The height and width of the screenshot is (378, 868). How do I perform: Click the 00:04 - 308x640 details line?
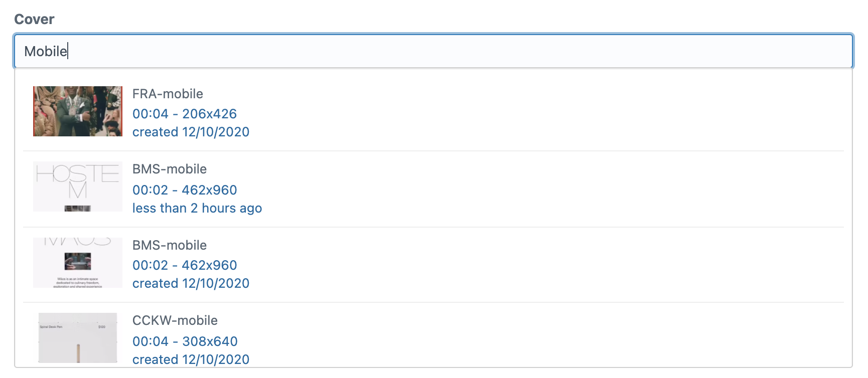185,341
